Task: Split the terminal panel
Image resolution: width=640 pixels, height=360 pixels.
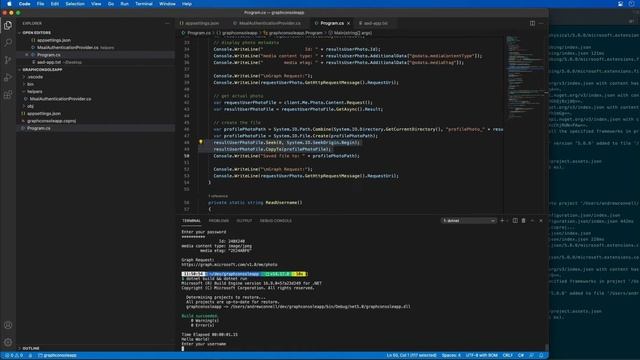Action: click(515, 220)
